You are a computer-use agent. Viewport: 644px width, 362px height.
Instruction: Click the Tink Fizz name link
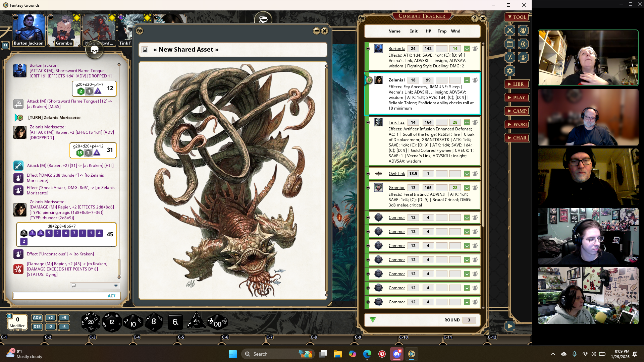click(396, 122)
